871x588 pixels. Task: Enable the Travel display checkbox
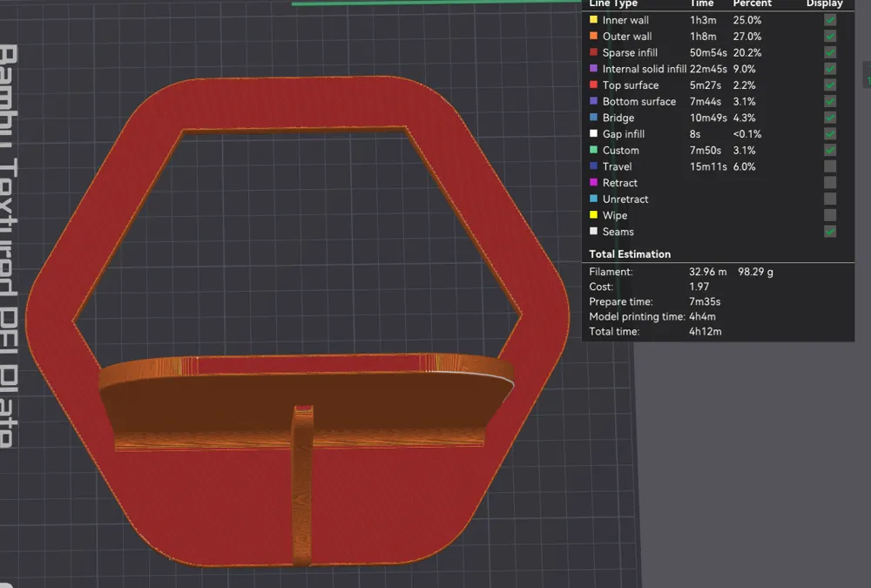(830, 166)
